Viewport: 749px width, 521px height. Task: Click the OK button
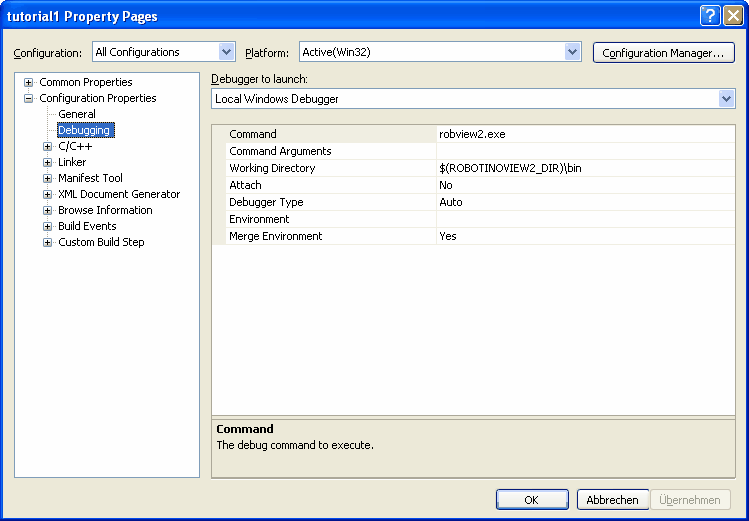coord(532,500)
